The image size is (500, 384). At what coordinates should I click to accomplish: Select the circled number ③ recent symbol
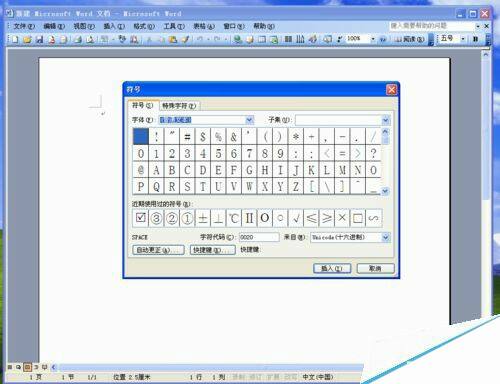[x=156, y=218]
